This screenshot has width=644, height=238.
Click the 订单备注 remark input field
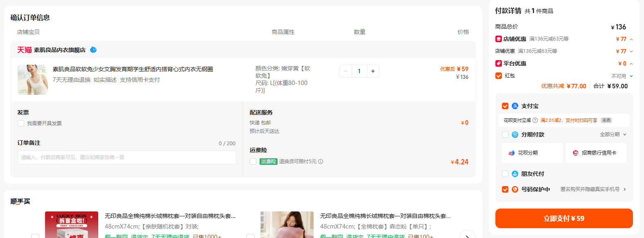click(127, 157)
